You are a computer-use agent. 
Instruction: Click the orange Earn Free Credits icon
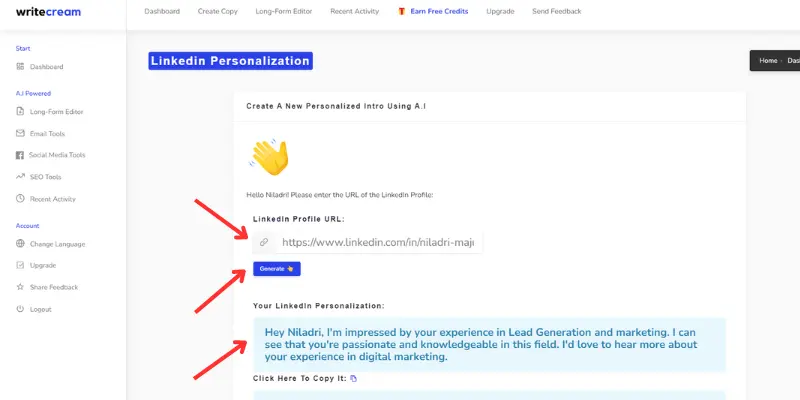(x=402, y=11)
